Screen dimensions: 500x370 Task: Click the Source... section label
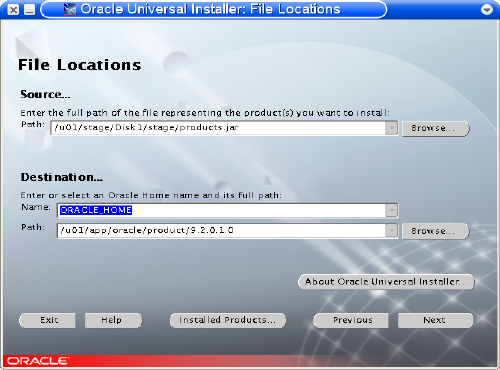45,94
